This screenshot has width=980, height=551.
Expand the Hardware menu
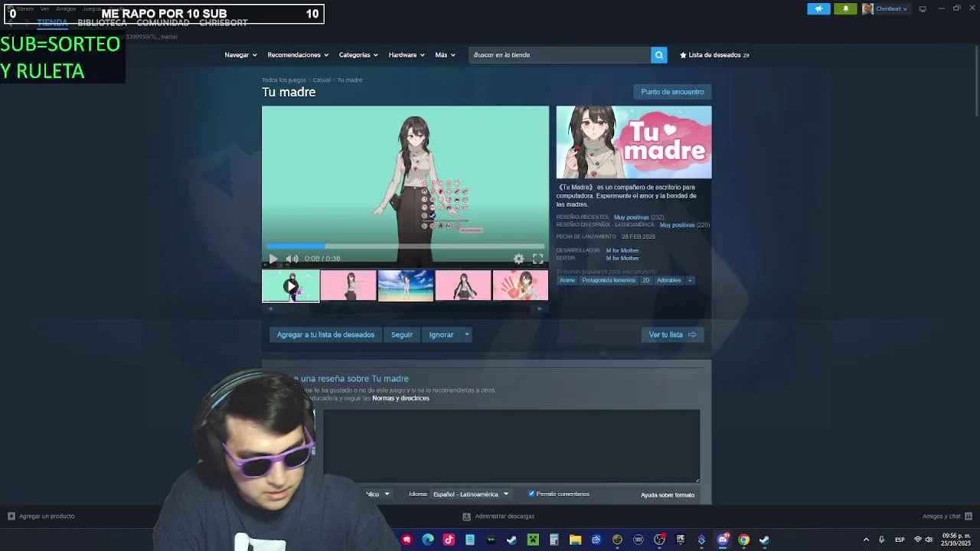[406, 55]
